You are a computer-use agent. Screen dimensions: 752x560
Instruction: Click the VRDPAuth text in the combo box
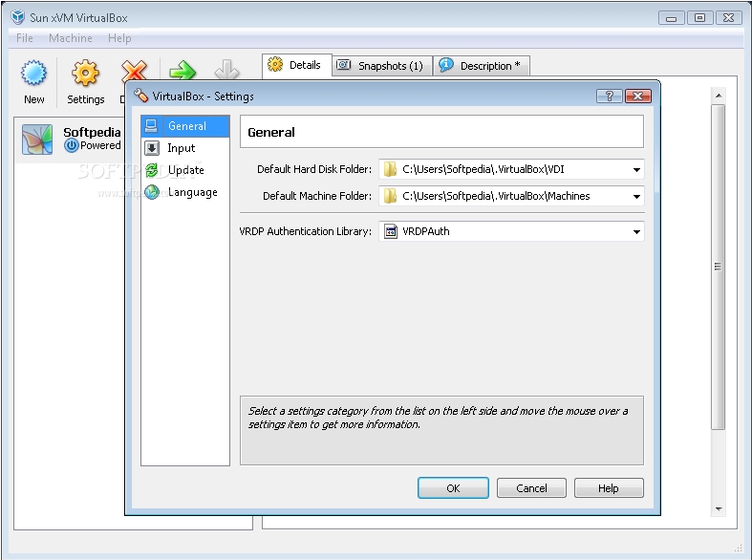coord(426,231)
